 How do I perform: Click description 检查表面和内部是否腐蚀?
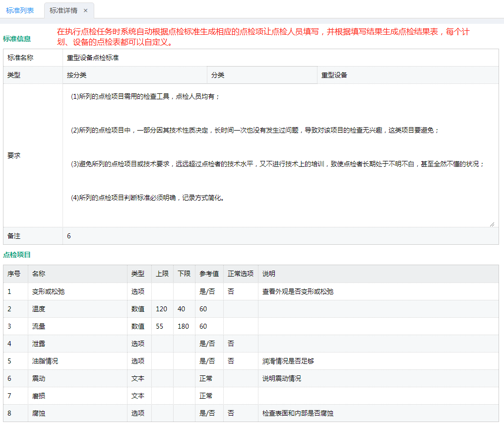[x=298, y=413]
